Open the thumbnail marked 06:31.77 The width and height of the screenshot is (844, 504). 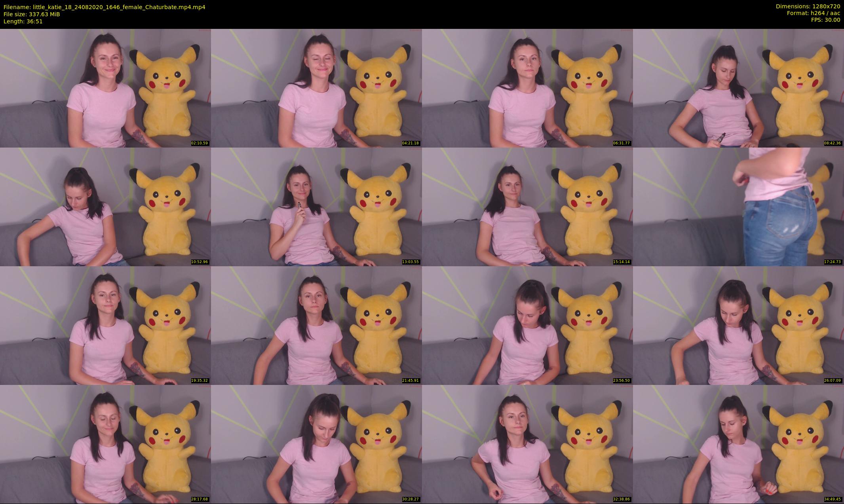tap(527, 88)
